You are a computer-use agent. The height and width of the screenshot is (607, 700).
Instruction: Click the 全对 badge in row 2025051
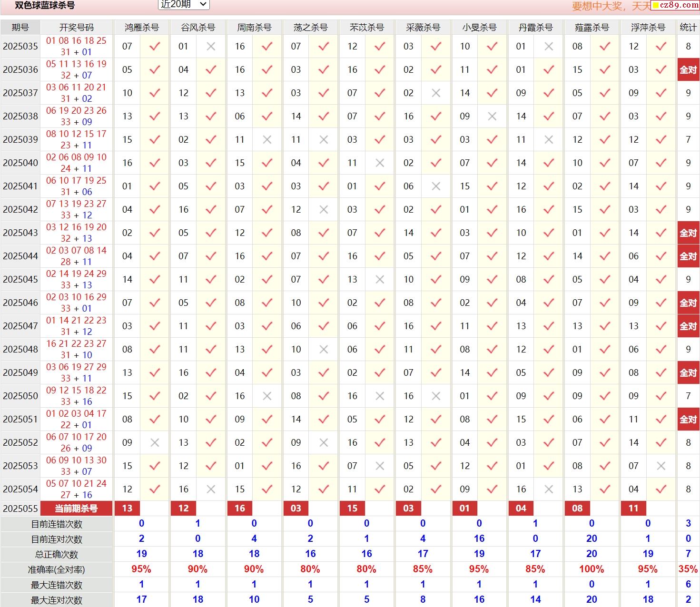point(688,420)
